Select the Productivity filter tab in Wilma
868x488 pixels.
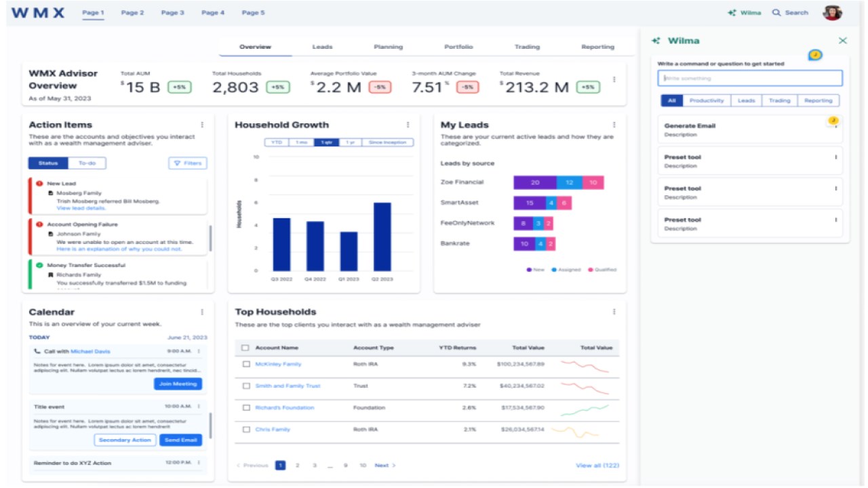coord(707,100)
